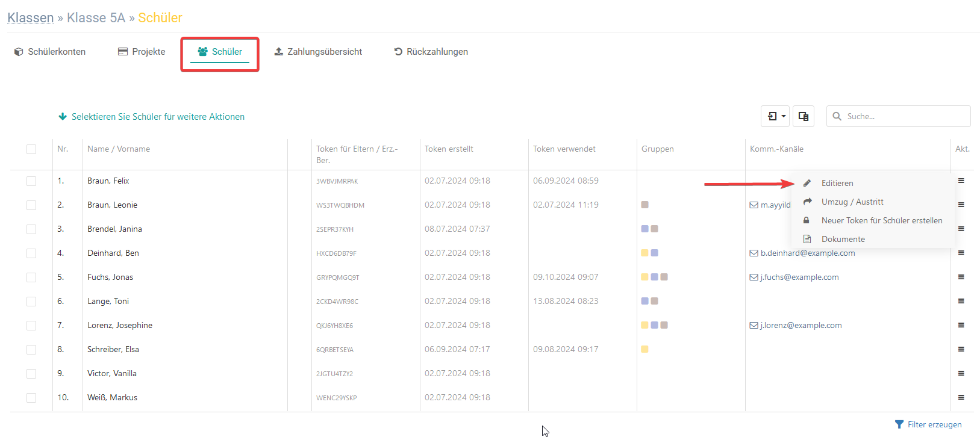Click the funnel icon by Filter erzeugen
The width and height of the screenshot is (980, 443).
point(899,424)
